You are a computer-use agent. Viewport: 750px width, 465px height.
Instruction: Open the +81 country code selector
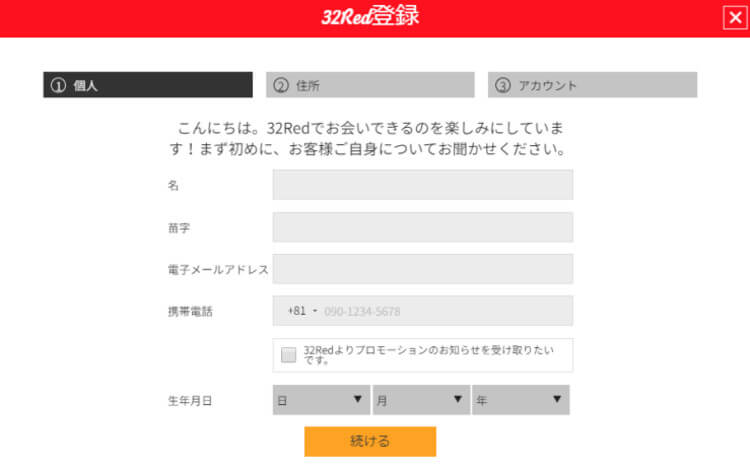(302, 311)
